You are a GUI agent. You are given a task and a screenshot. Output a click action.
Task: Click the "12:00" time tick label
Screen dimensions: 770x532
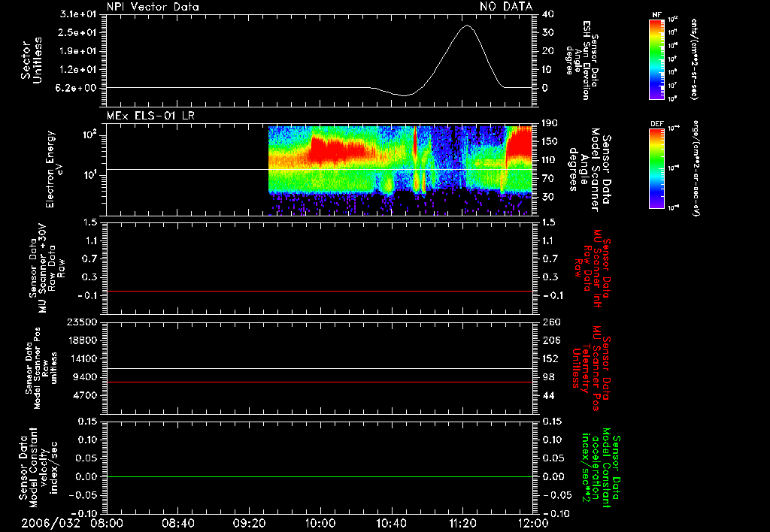[533, 523]
